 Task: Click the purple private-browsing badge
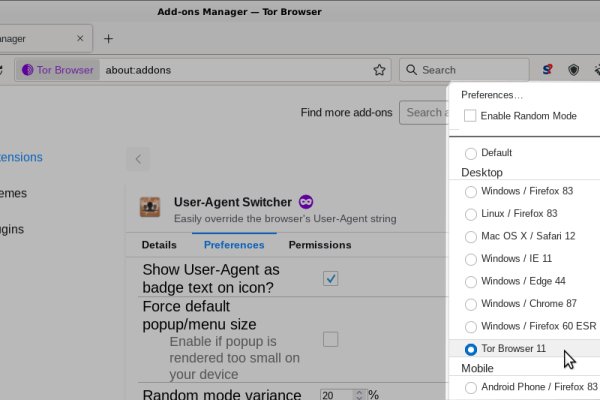(x=306, y=202)
